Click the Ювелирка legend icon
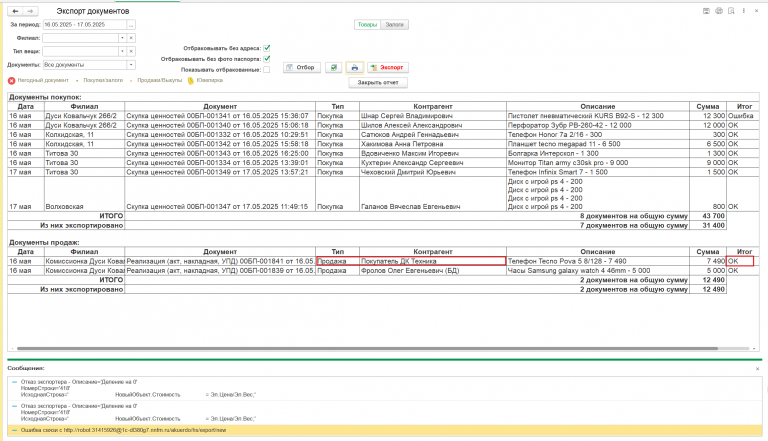 (191, 80)
